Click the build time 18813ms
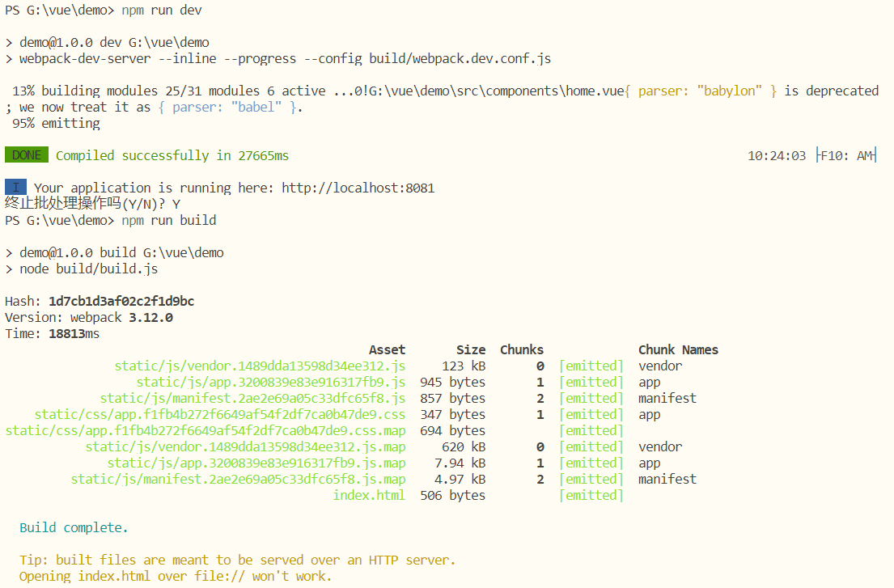 tap(74, 334)
